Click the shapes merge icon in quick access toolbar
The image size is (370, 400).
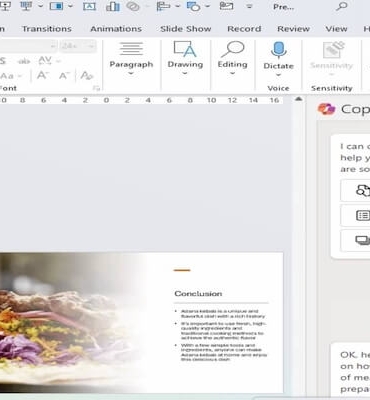point(133,6)
